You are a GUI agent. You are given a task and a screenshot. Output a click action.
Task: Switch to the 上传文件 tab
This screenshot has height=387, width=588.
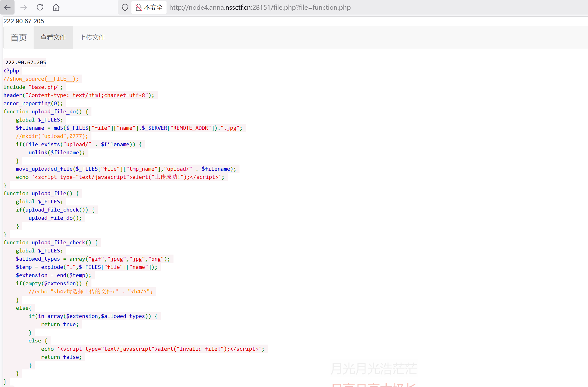pyautogui.click(x=92, y=37)
